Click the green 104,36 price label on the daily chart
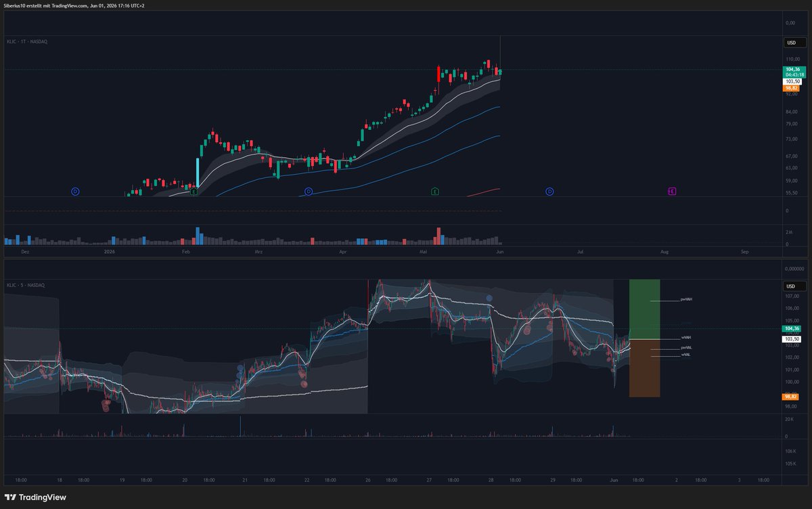812x509 pixels. tap(793, 69)
